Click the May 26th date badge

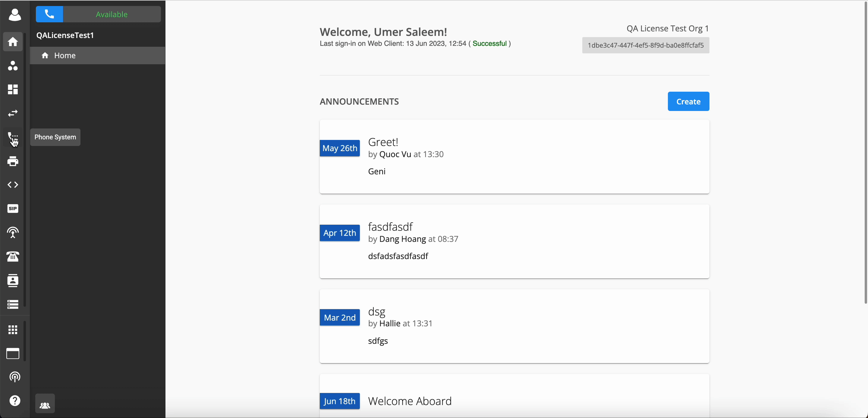click(340, 148)
